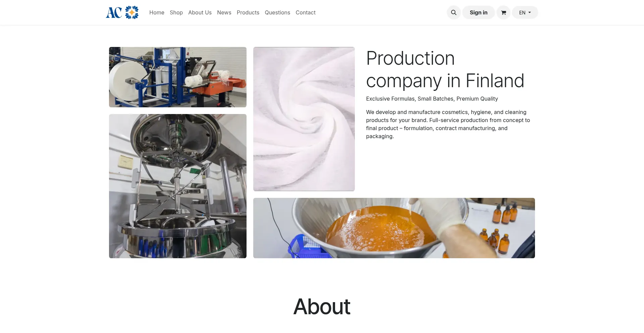This screenshot has width=644, height=333.
Task: Click the Exclusive Formulas tagline text
Action: click(x=432, y=99)
